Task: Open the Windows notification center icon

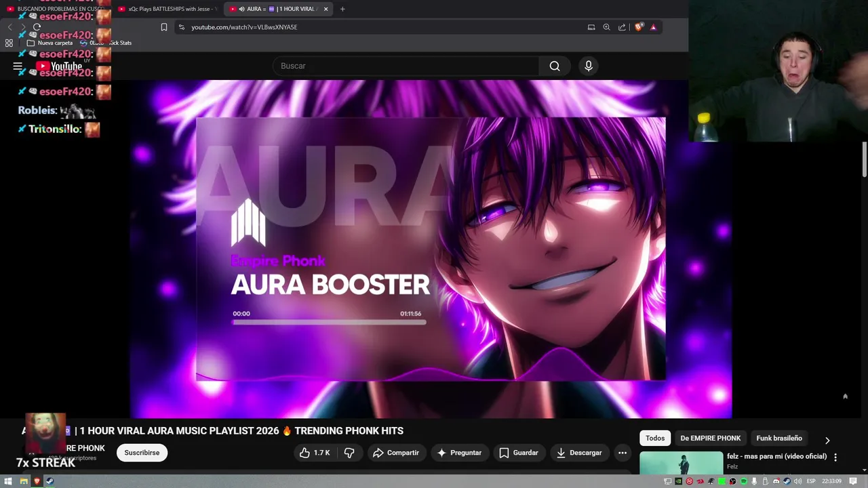Action: point(853,481)
